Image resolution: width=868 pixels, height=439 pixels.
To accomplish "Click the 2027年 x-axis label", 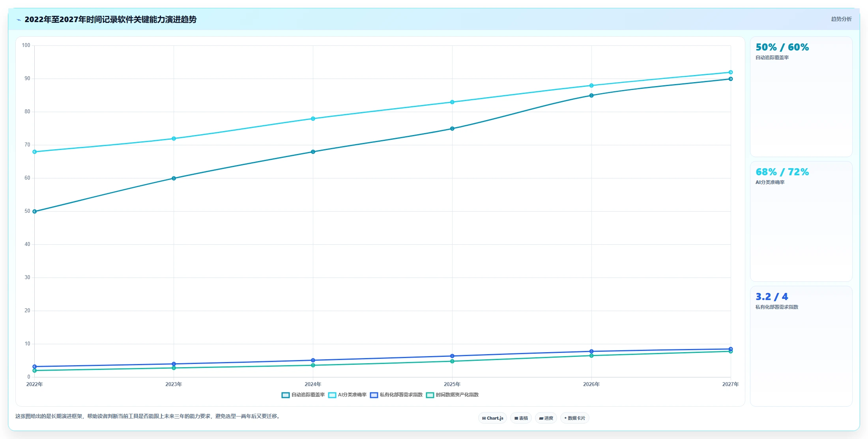I will click(731, 385).
